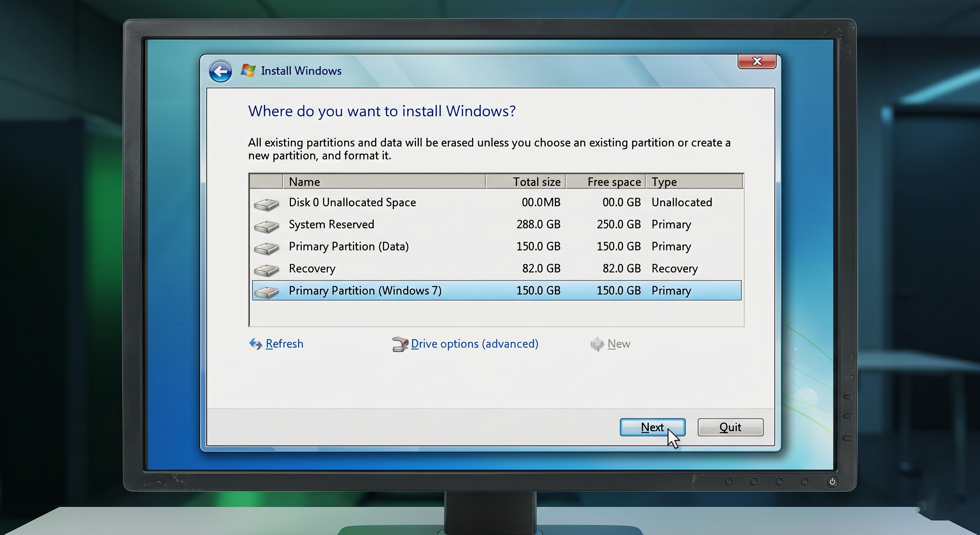Click the 00.0MB total size cell
Image resolution: width=980 pixels, height=535 pixels.
pos(541,202)
